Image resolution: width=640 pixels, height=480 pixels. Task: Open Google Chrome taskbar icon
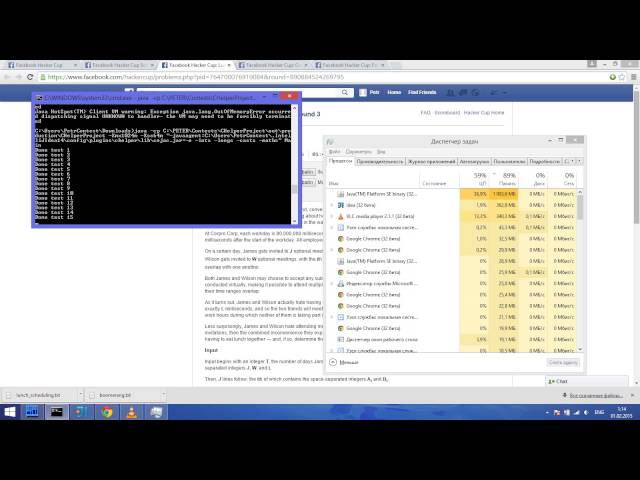[107, 412]
